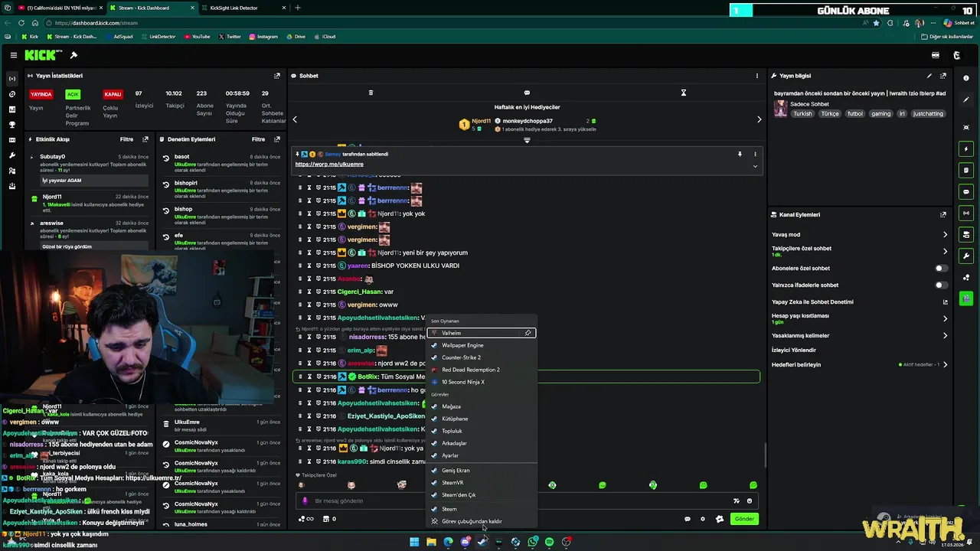
Task: Open the Filtre button in Denetim Eylemleri
Action: [259, 139]
